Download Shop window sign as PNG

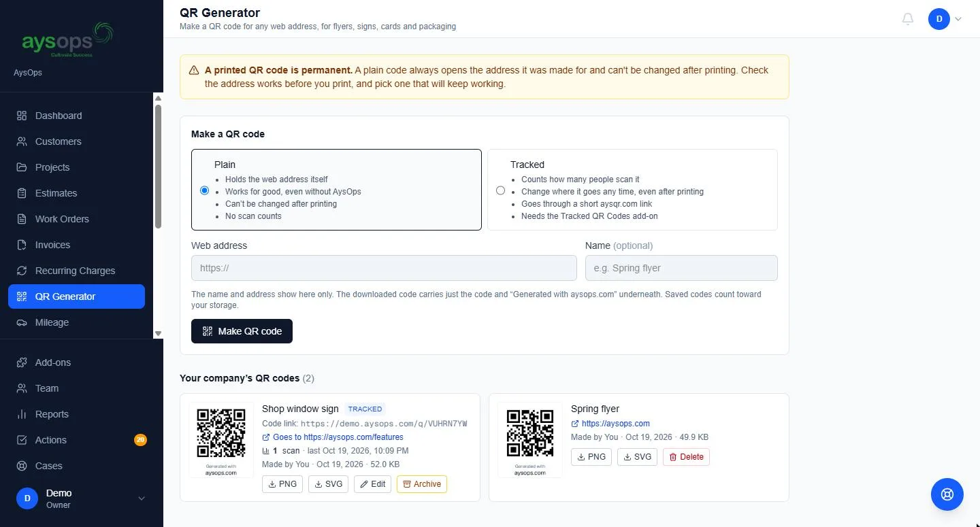point(282,484)
